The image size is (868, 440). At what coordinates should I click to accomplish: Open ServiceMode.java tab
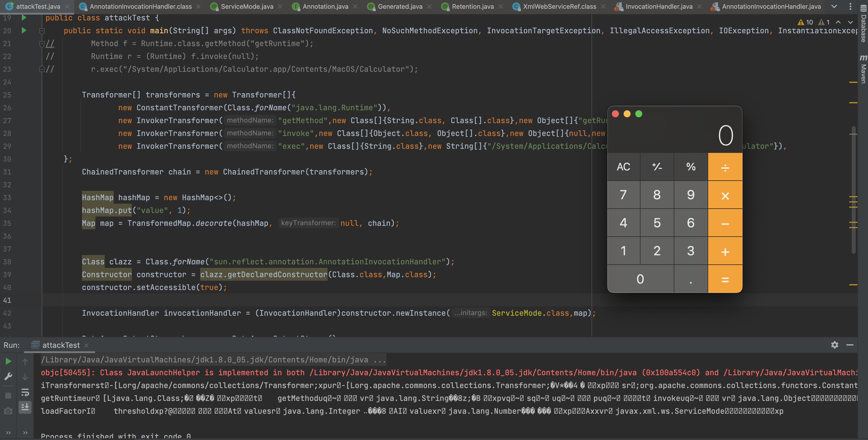(x=247, y=6)
